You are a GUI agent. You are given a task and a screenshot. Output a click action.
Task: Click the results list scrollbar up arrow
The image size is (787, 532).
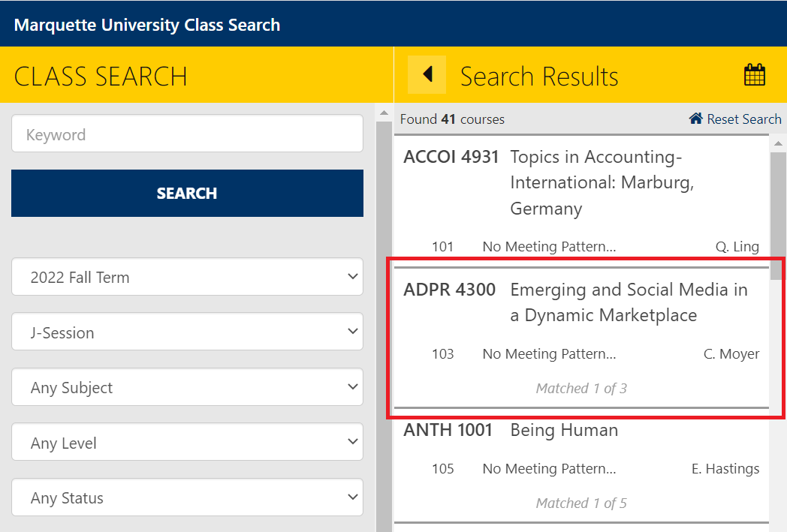coord(778,143)
